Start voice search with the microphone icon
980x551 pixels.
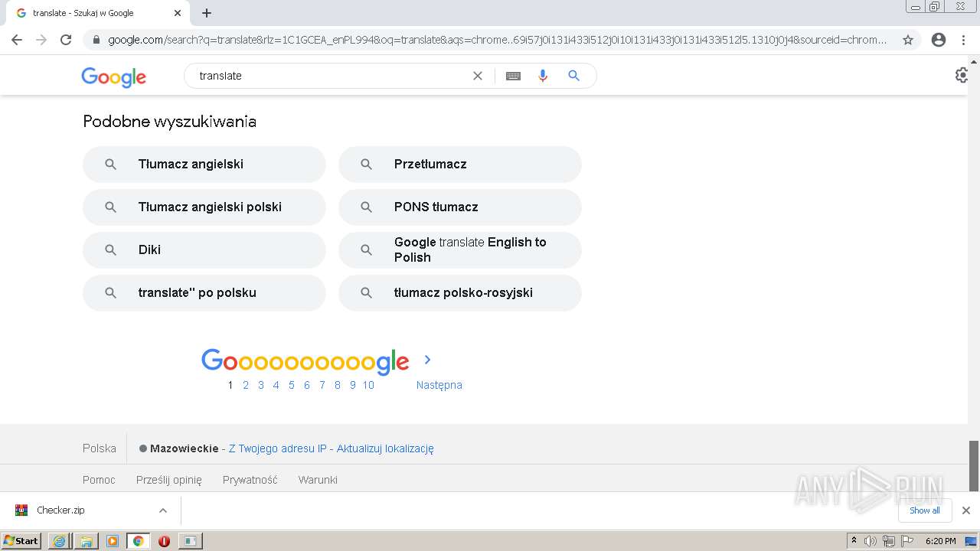click(543, 76)
